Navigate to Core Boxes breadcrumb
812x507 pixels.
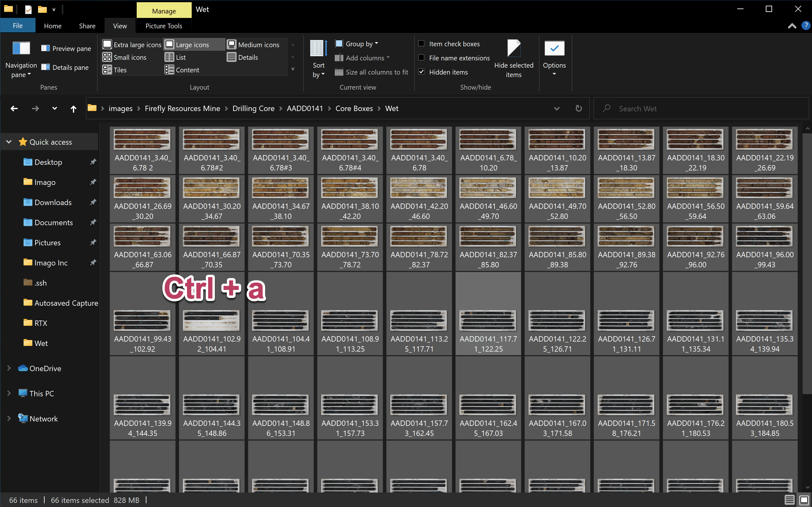(x=354, y=108)
